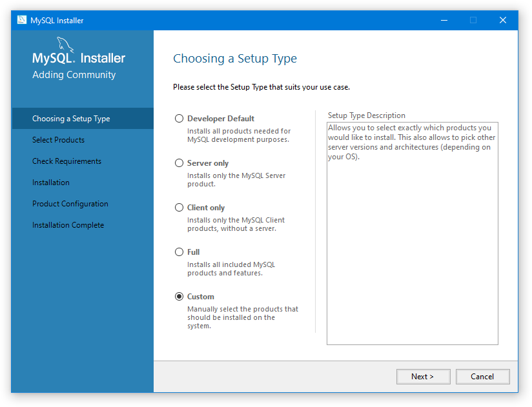Open the Choosing a Setup Type sidebar step

coord(71,119)
